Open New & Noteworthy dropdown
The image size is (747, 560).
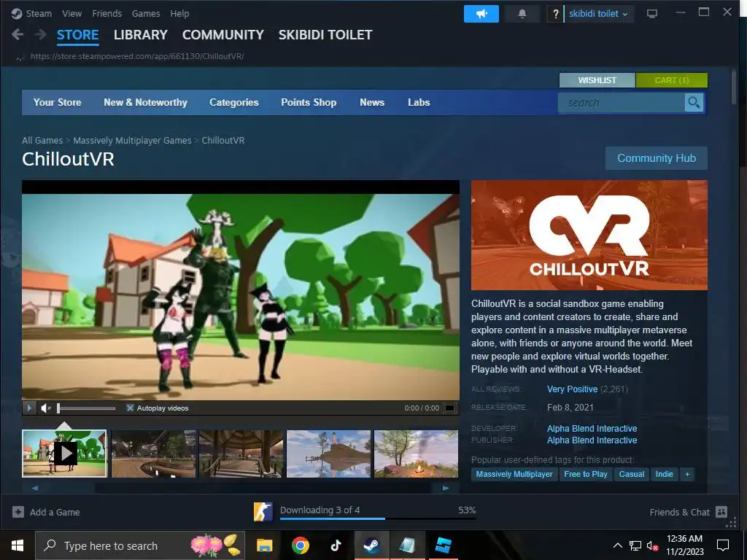[145, 102]
